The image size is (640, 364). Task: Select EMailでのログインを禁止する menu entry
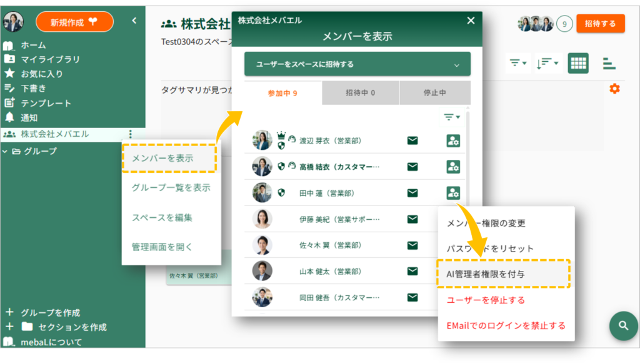[506, 325]
